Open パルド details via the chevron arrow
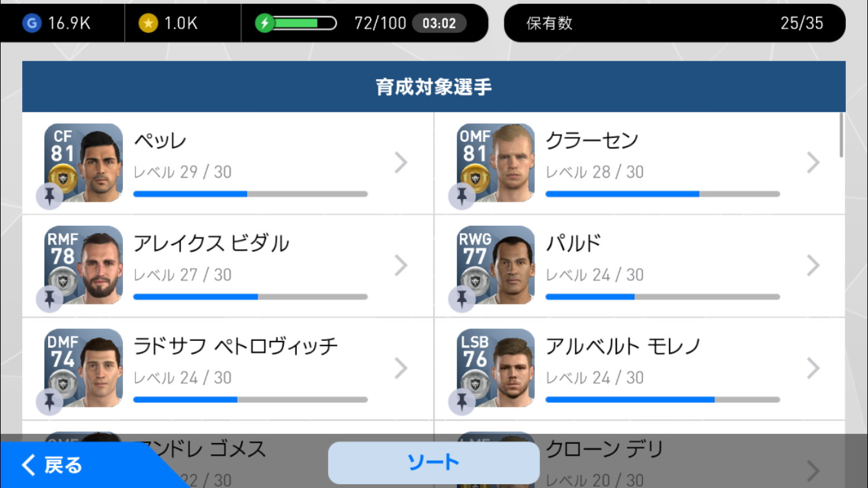The image size is (868, 488). coord(813,265)
